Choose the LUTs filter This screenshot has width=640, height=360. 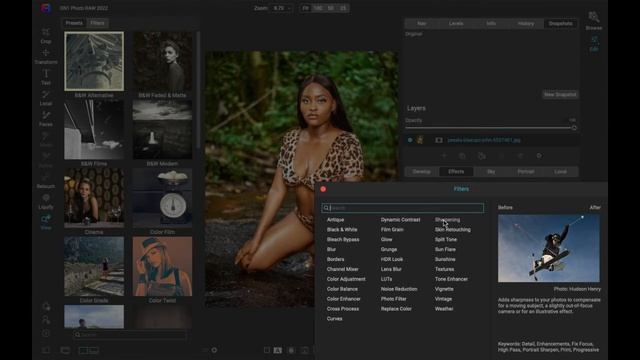[386, 279]
